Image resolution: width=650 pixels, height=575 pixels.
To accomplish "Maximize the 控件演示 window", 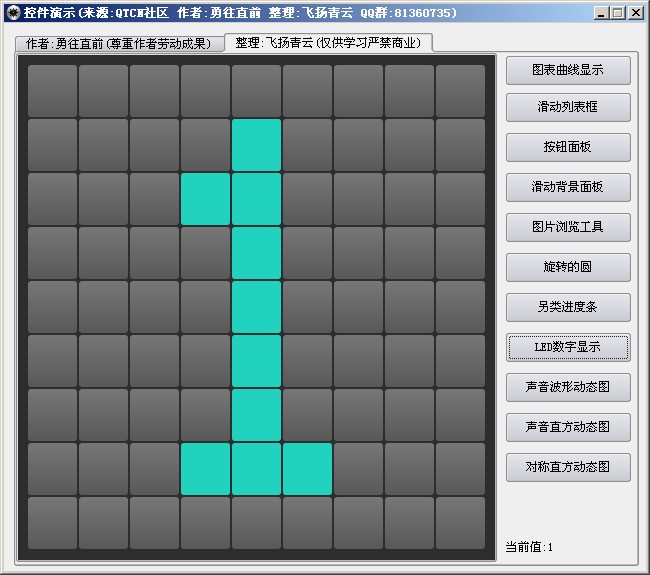I will (618, 13).
